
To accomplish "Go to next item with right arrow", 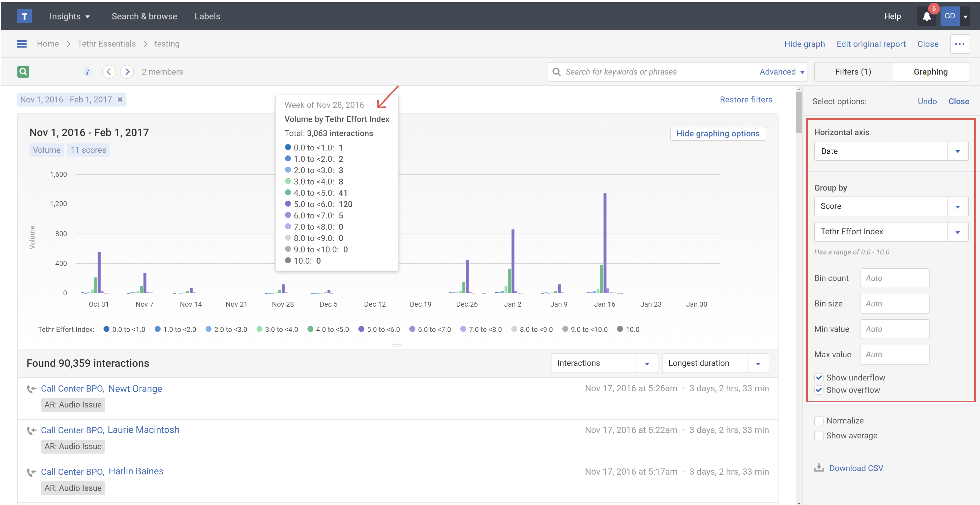I will (127, 72).
